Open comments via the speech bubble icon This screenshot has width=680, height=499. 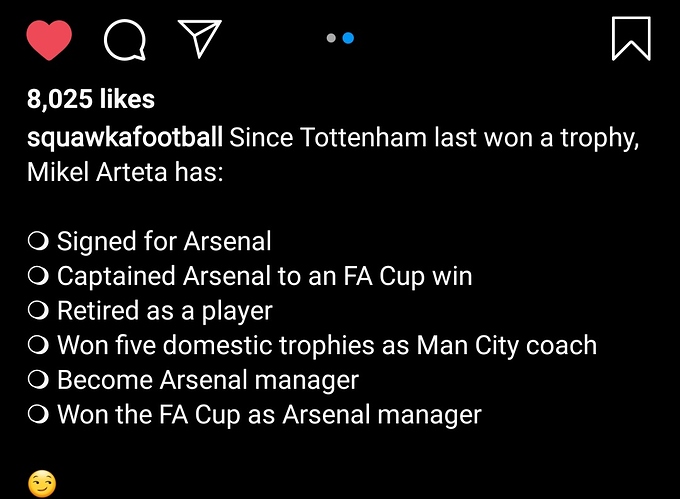pyautogui.click(x=125, y=39)
